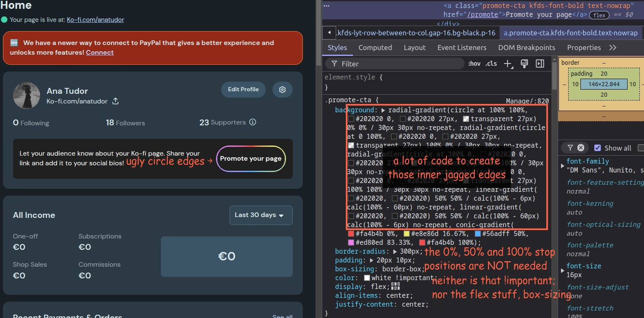Open the Manage/:820 stylesheet source link
This screenshot has width=644, height=318.
[527, 101]
